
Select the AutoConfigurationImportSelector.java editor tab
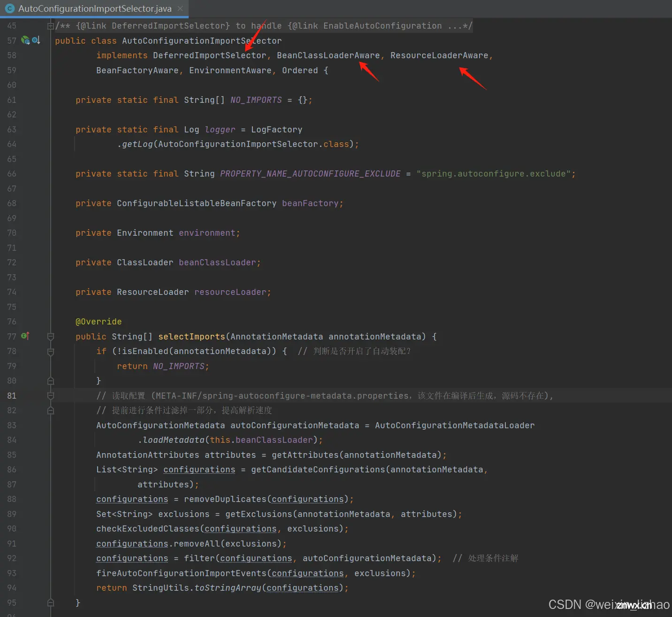point(94,8)
